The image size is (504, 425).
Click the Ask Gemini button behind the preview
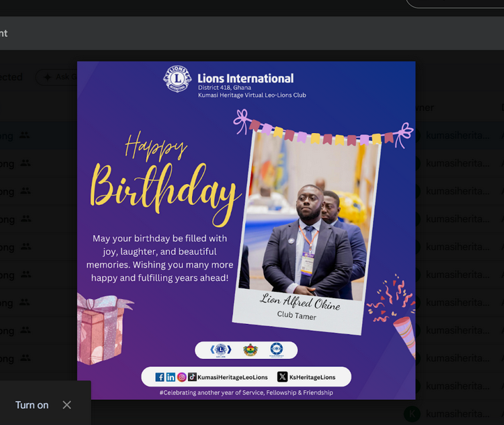coord(56,77)
